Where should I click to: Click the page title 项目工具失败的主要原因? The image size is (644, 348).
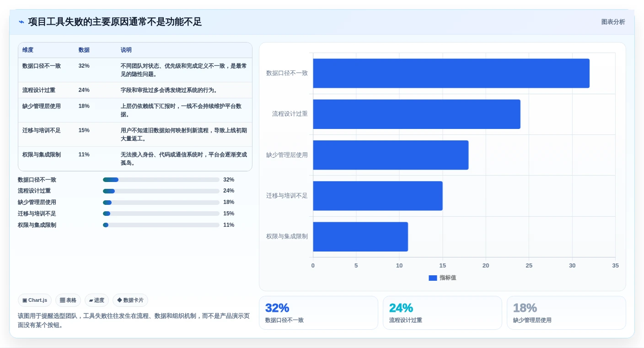tap(115, 22)
